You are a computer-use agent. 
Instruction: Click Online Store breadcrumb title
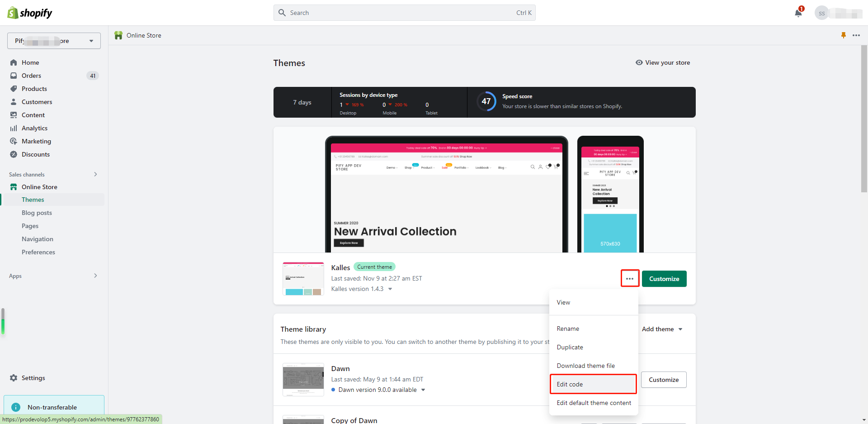click(x=144, y=35)
